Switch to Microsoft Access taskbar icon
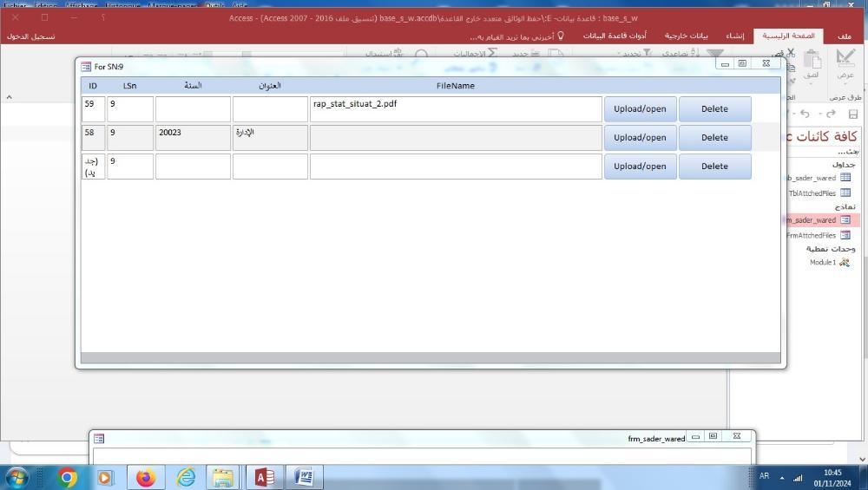Screen dimensions: 868x490 [264, 477]
